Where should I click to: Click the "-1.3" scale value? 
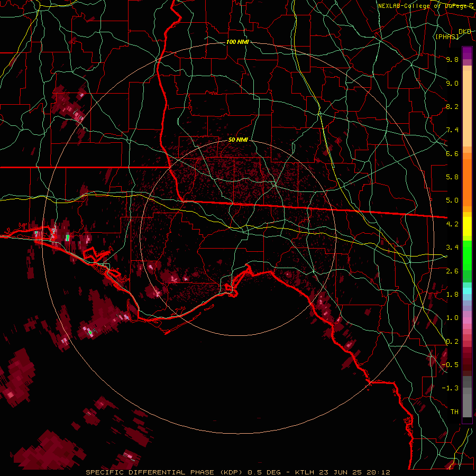click(x=450, y=388)
